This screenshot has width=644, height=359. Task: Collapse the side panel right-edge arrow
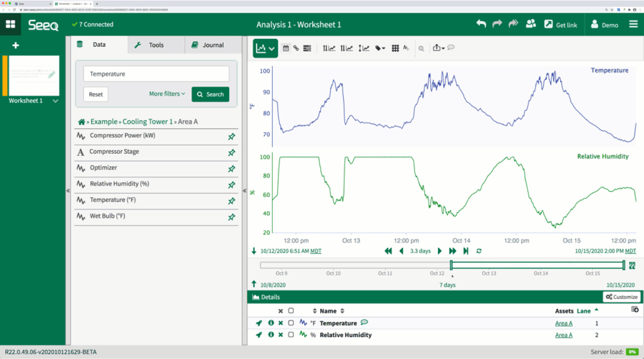(x=244, y=190)
